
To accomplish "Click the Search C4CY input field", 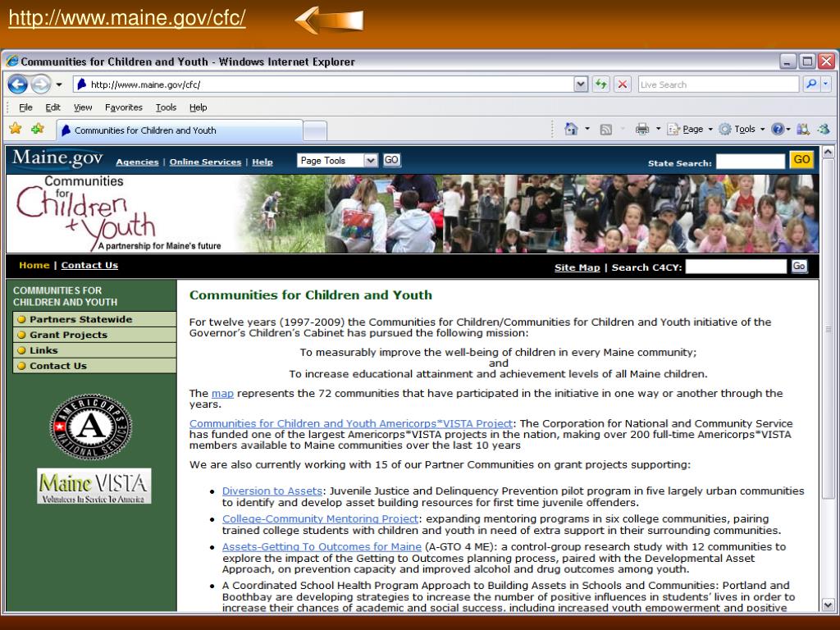I will (736, 267).
